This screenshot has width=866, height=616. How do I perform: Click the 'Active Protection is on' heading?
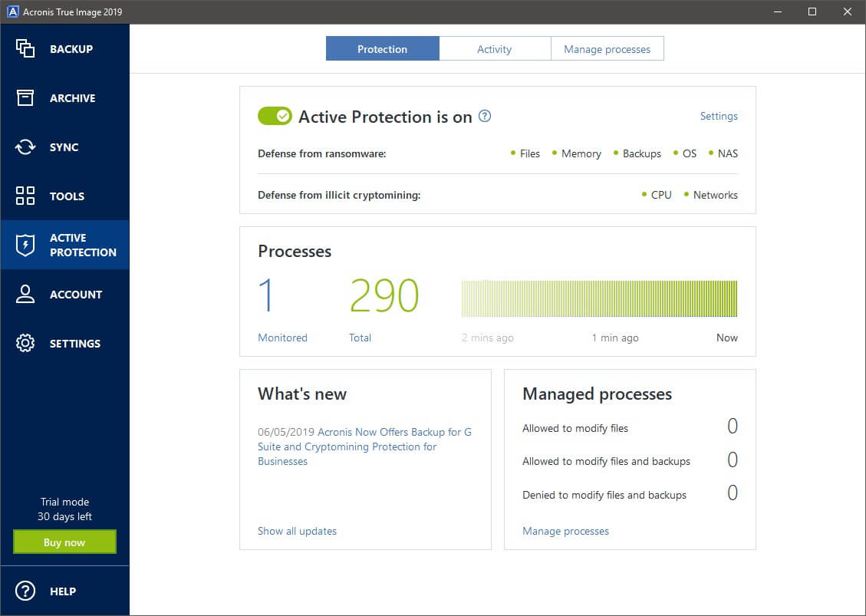[386, 117]
